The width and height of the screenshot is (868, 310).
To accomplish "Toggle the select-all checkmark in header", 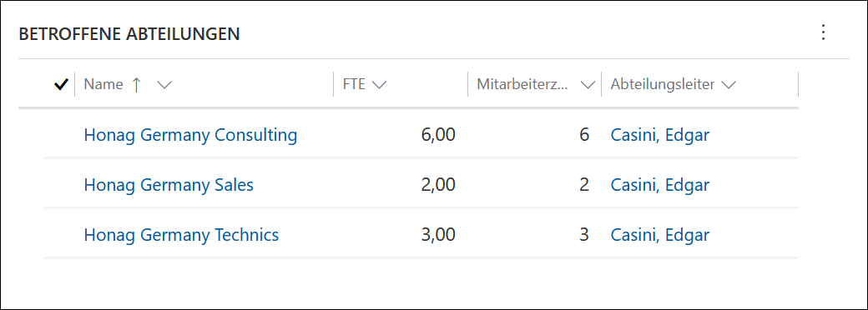I will click(x=61, y=84).
